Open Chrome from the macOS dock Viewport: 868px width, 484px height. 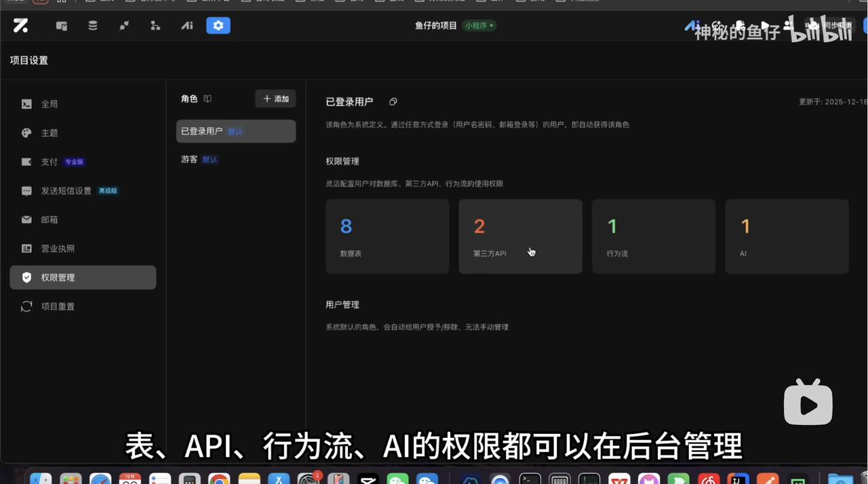click(219, 478)
